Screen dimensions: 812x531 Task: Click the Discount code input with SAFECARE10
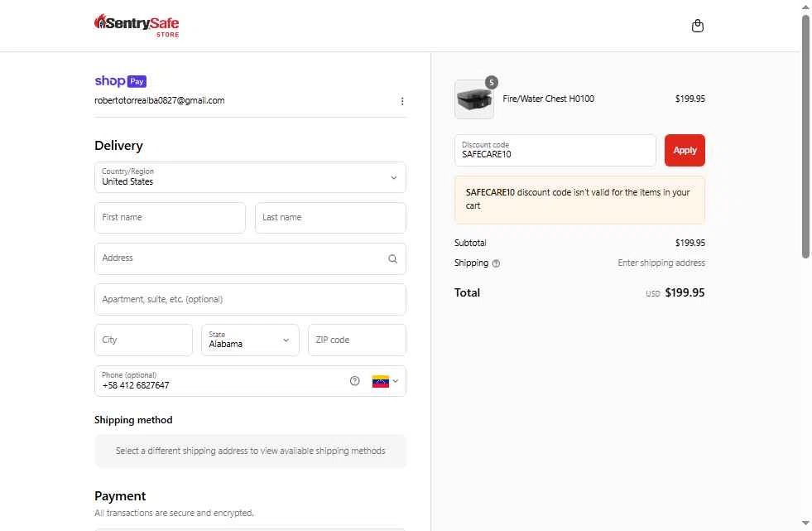point(555,150)
